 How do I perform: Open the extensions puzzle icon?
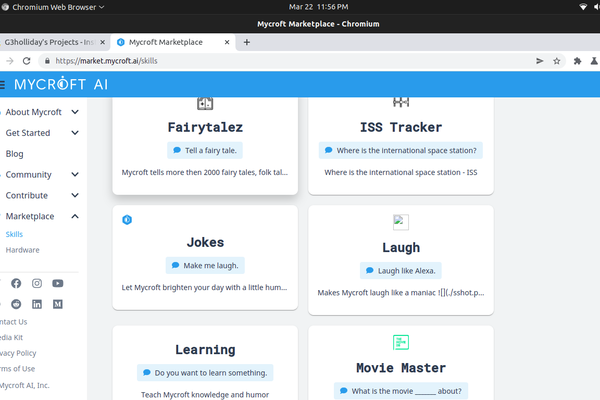click(577, 61)
